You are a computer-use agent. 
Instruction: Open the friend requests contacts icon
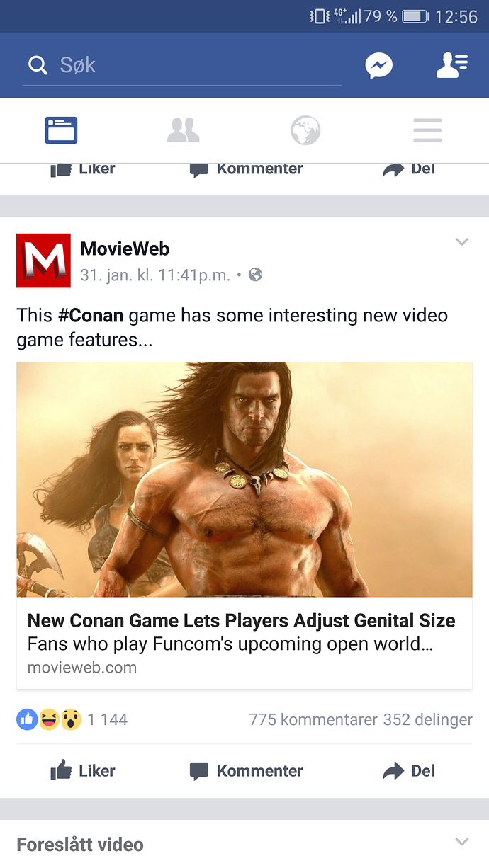[x=451, y=65]
